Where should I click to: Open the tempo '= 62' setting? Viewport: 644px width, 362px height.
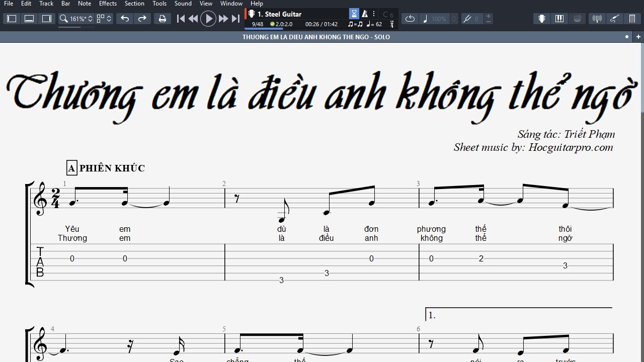(x=374, y=24)
